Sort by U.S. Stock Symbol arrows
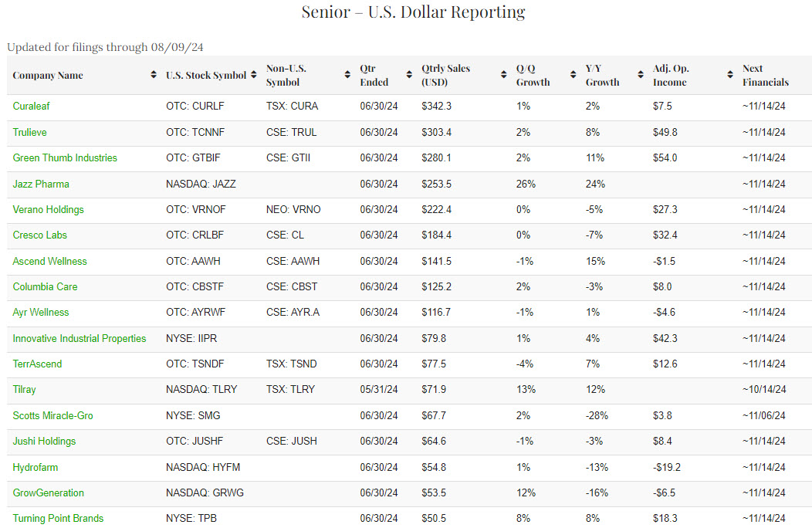 [x=253, y=75]
